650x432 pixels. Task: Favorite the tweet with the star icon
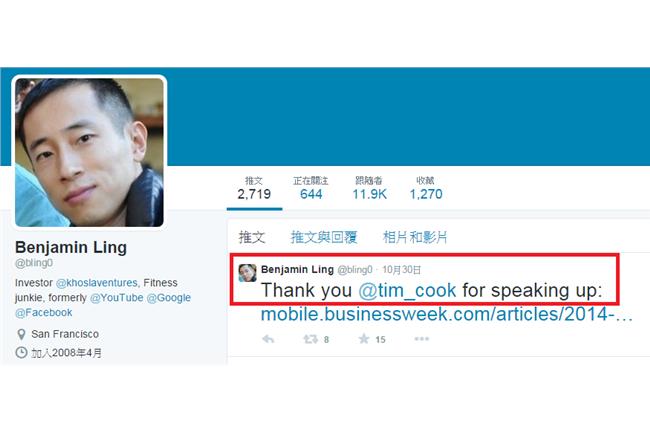[364, 339]
